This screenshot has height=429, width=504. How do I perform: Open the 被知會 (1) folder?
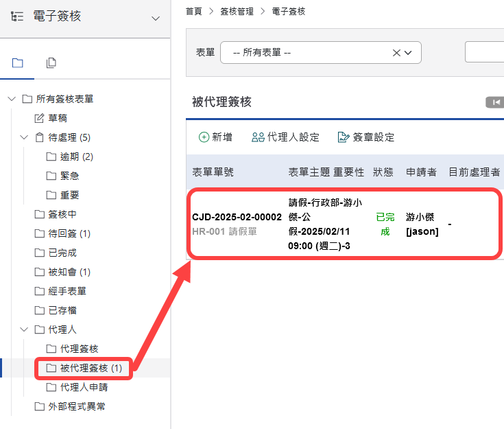coord(62,272)
